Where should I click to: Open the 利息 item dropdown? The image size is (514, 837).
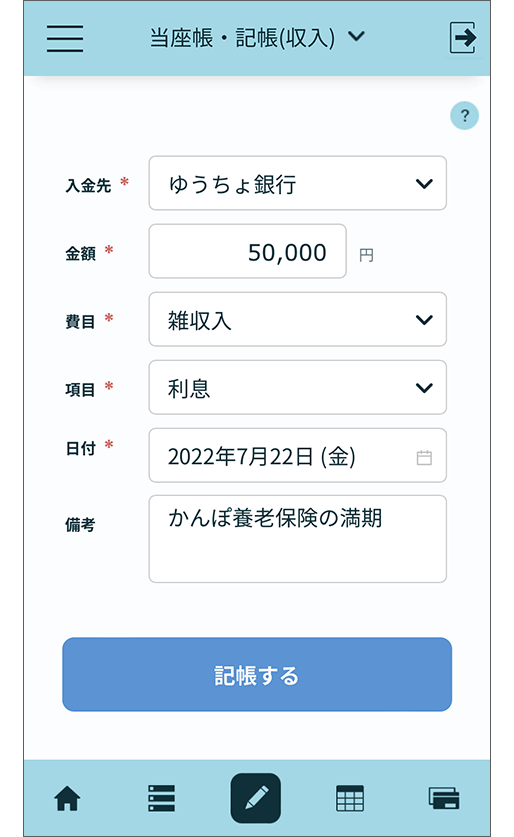[298, 388]
